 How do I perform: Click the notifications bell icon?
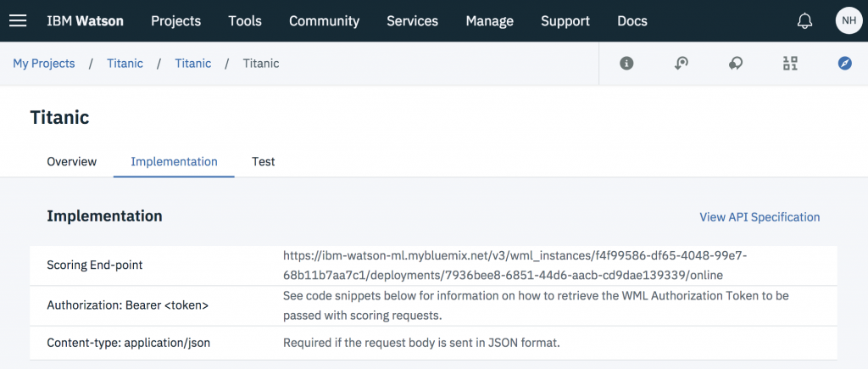click(804, 21)
